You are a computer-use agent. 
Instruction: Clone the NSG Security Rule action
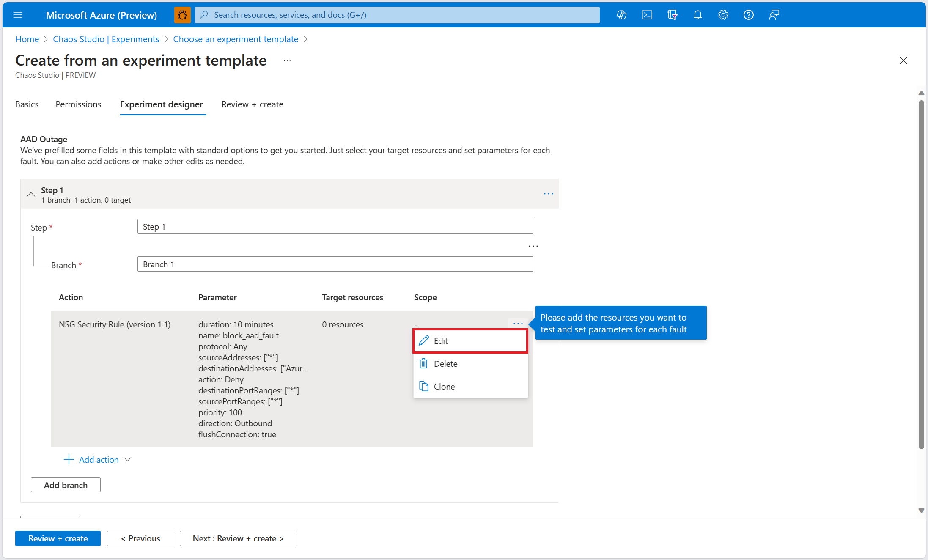[444, 386]
